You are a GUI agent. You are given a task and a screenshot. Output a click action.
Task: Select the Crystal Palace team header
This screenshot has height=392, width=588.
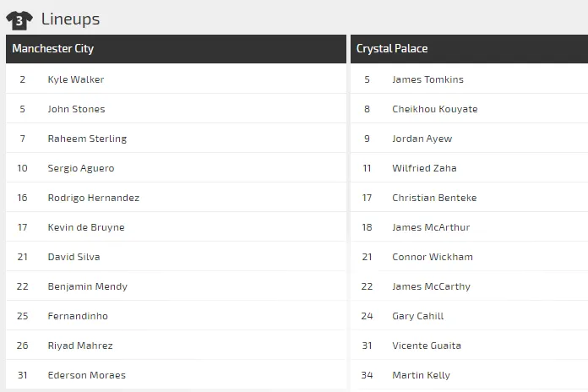point(392,49)
